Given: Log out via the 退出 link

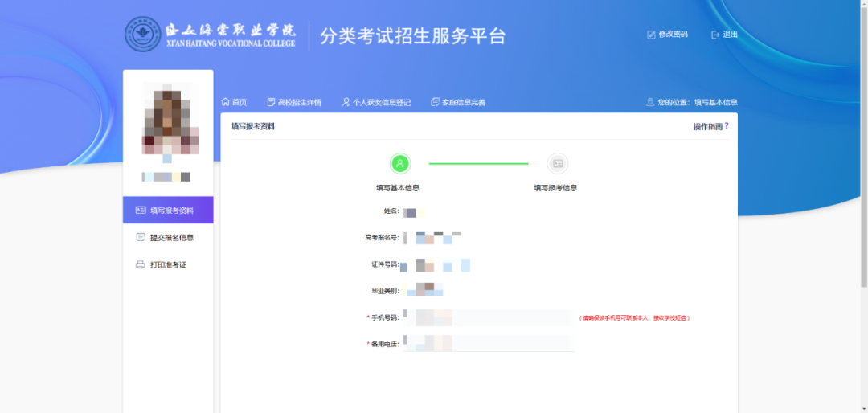Looking at the screenshot, I should pyautogui.click(x=730, y=35).
